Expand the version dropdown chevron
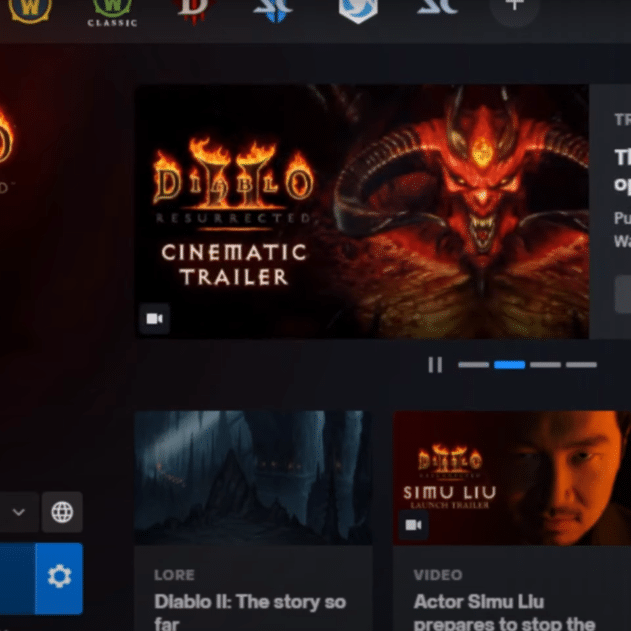 (x=19, y=512)
